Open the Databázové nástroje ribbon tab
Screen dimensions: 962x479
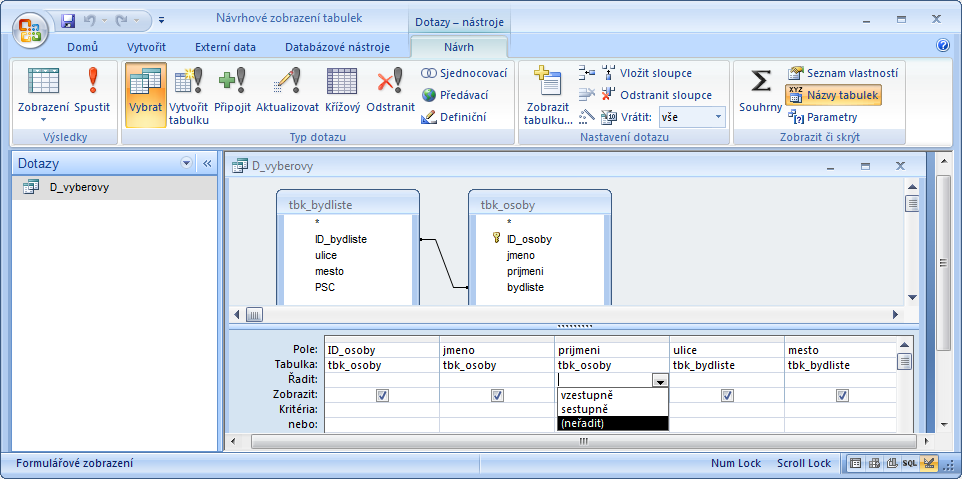(x=336, y=47)
